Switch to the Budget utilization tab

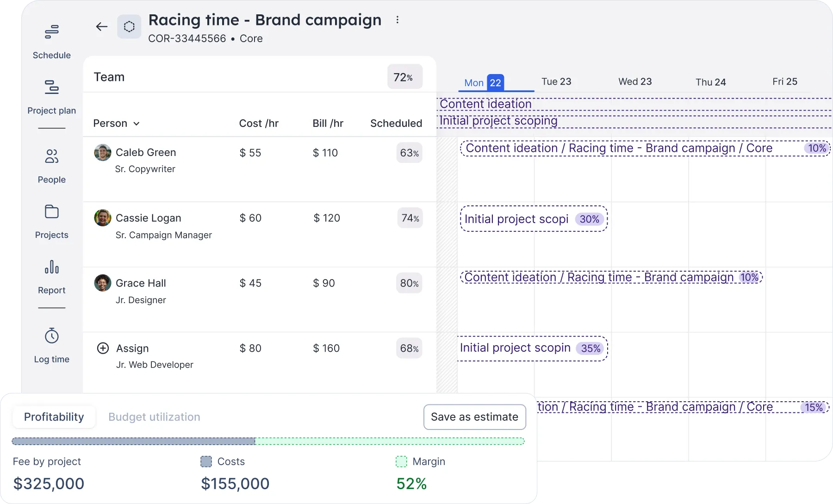[x=154, y=417]
